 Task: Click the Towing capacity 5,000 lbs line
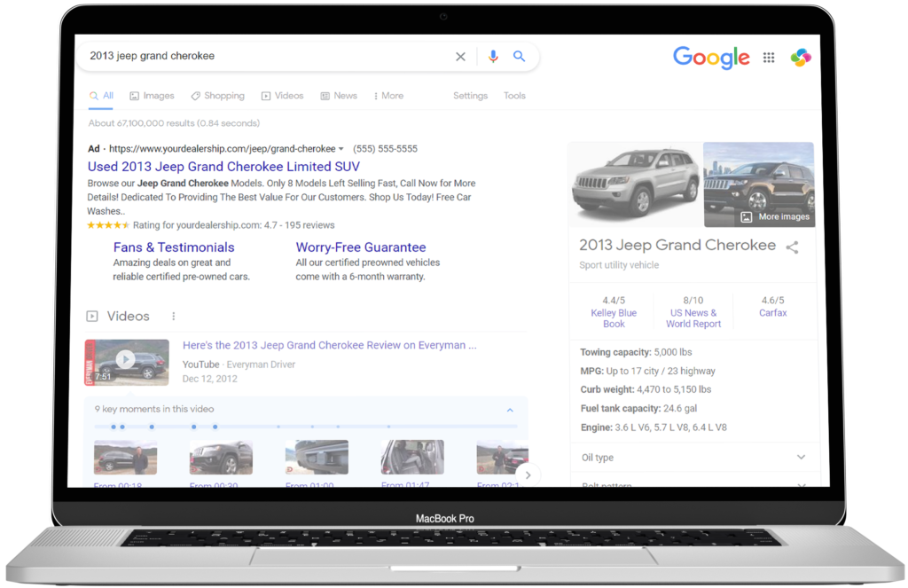click(x=636, y=352)
